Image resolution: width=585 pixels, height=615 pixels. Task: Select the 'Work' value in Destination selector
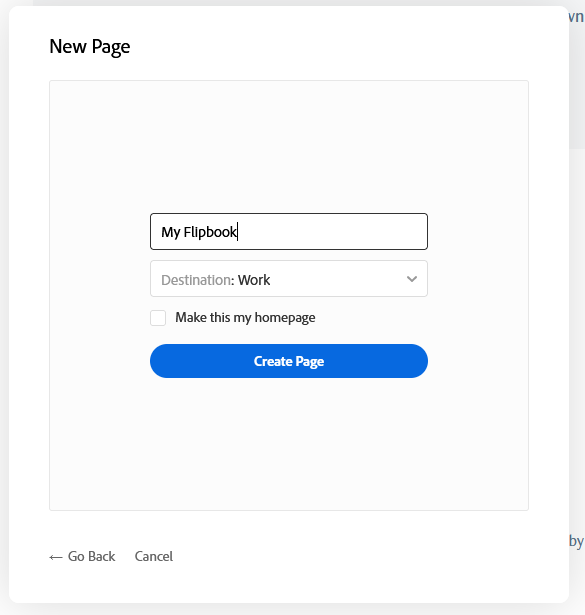pos(254,280)
